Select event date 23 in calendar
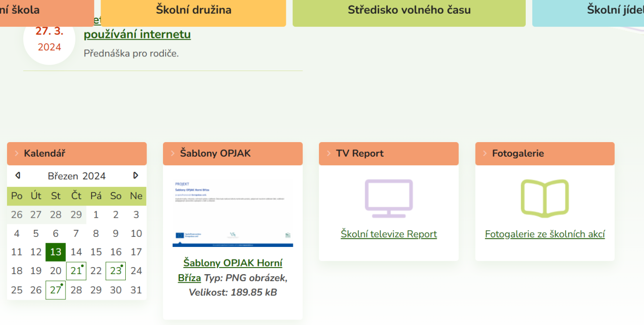Viewport: 644px width, 325px height. (x=116, y=271)
